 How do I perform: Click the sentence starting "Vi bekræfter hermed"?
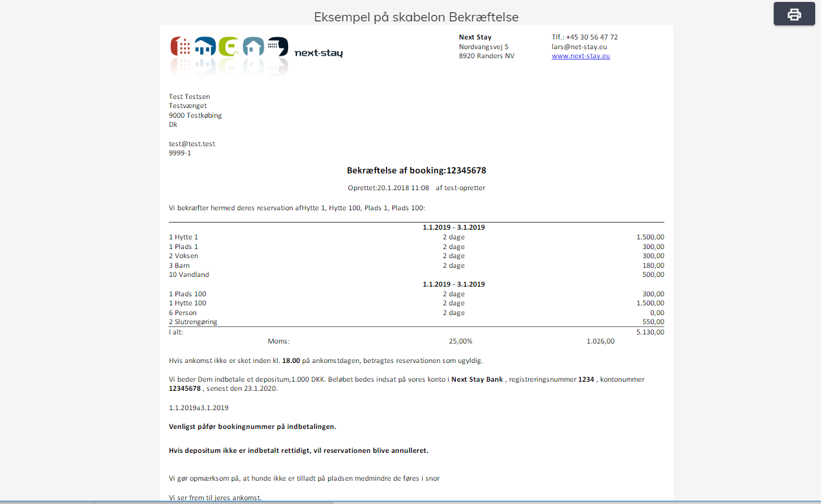click(x=297, y=208)
